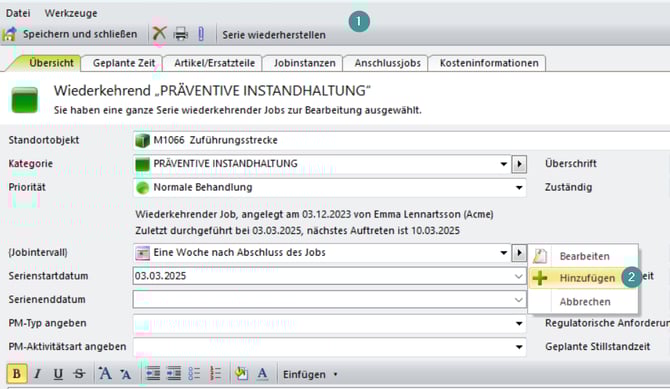Increase font size

point(105,374)
